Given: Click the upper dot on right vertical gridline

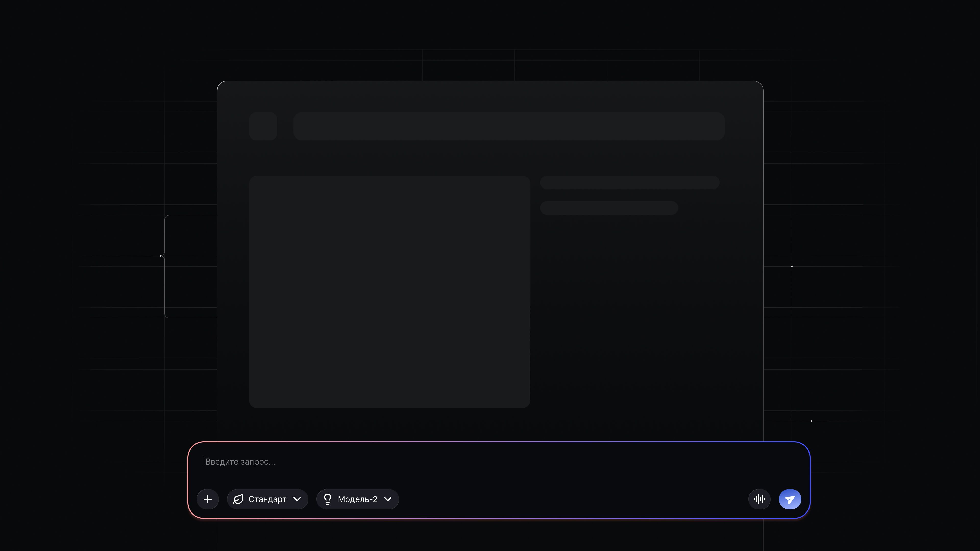Looking at the screenshot, I should tap(792, 267).
